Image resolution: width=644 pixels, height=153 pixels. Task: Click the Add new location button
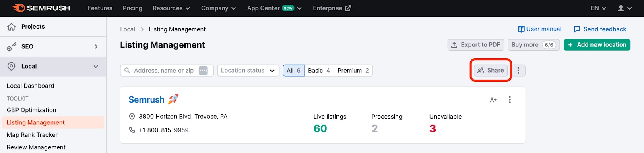point(597,45)
